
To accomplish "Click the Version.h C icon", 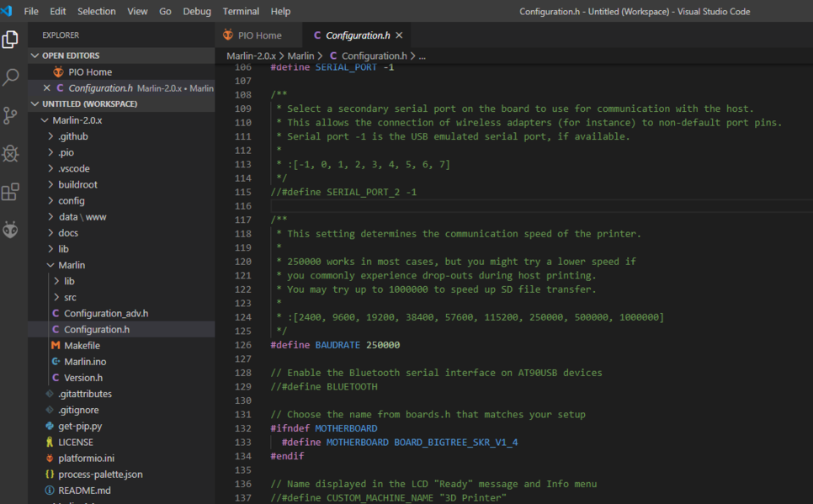I will coord(56,378).
